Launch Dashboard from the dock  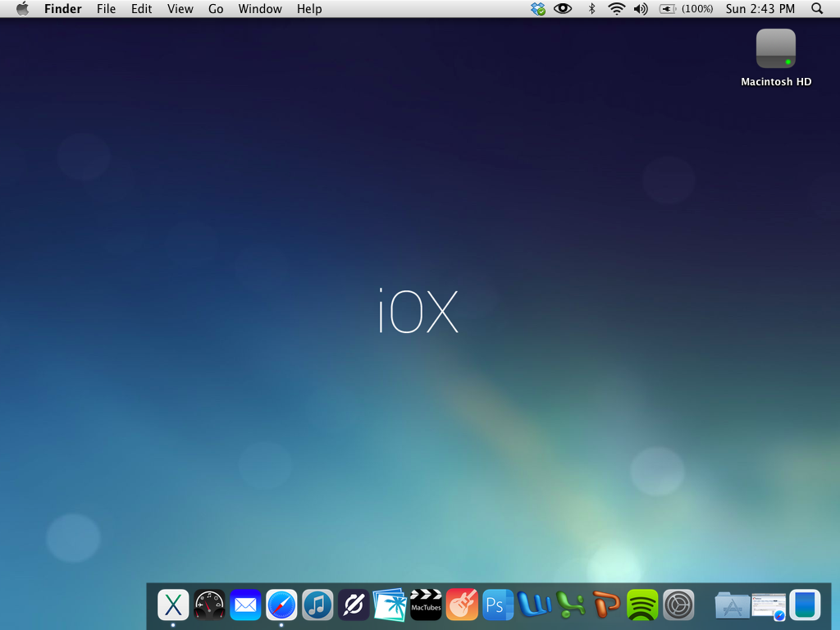(209, 605)
